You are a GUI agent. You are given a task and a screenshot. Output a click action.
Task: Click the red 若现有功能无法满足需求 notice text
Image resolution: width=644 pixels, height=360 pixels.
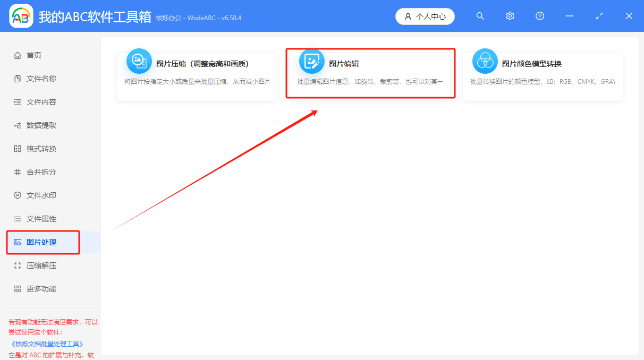[x=53, y=327]
